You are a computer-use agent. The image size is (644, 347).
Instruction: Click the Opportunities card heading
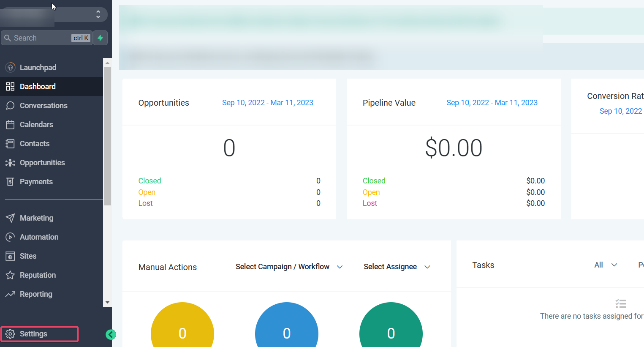[x=164, y=103]
